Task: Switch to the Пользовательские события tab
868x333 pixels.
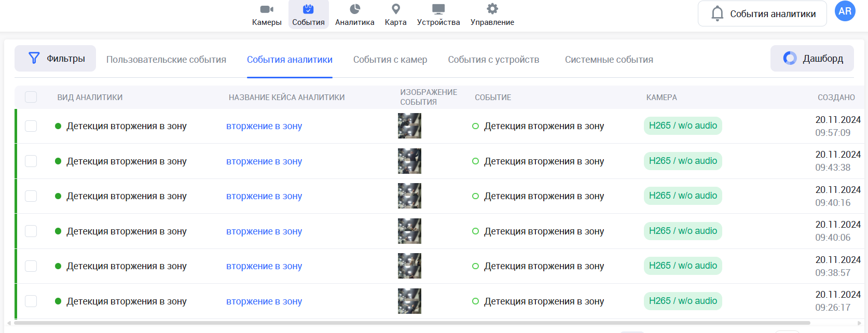Action: tap(166, 60)
